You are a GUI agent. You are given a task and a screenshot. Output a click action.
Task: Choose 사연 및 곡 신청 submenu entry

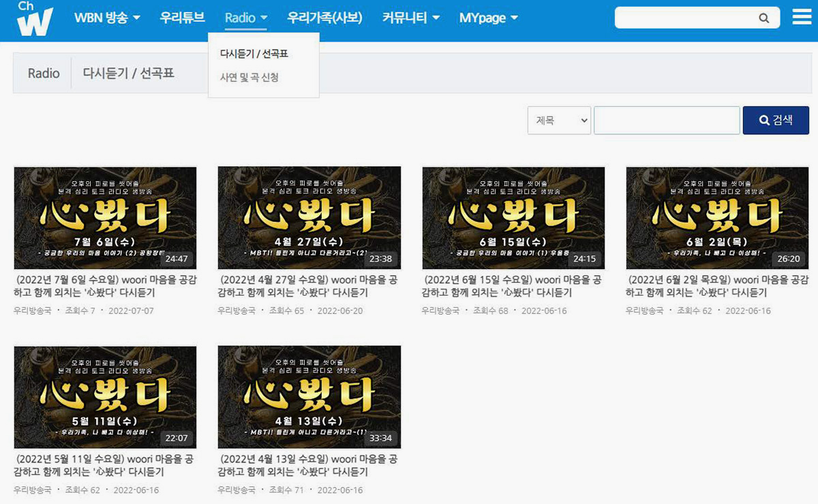coord(249,78)
